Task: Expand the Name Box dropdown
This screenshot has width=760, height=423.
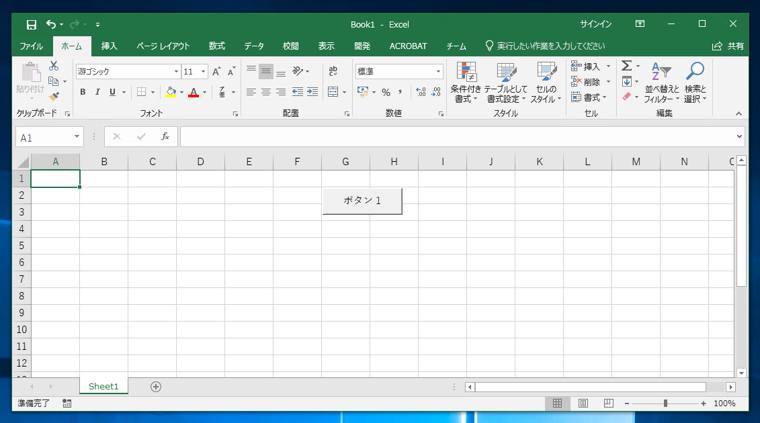Action: (x=77, y=137)
